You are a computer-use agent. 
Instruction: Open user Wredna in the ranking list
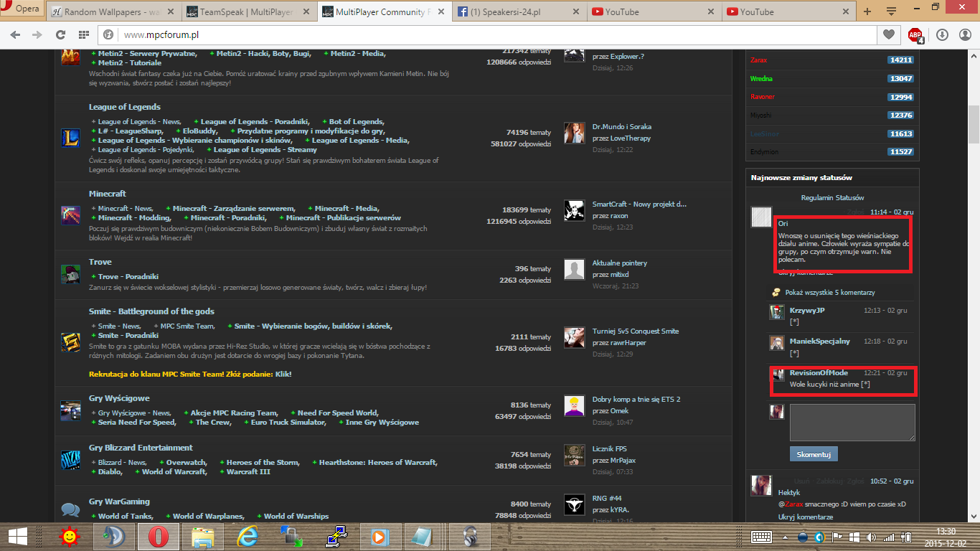[761, 79]
